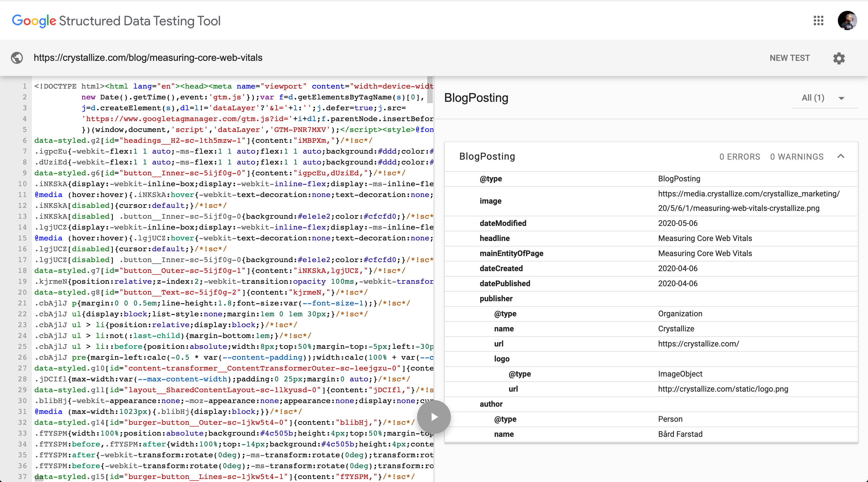The height and width of the screenshot is (482, 868).
Task: Click the headline row label
Action: pyautogui.click(x=495, y=238)
